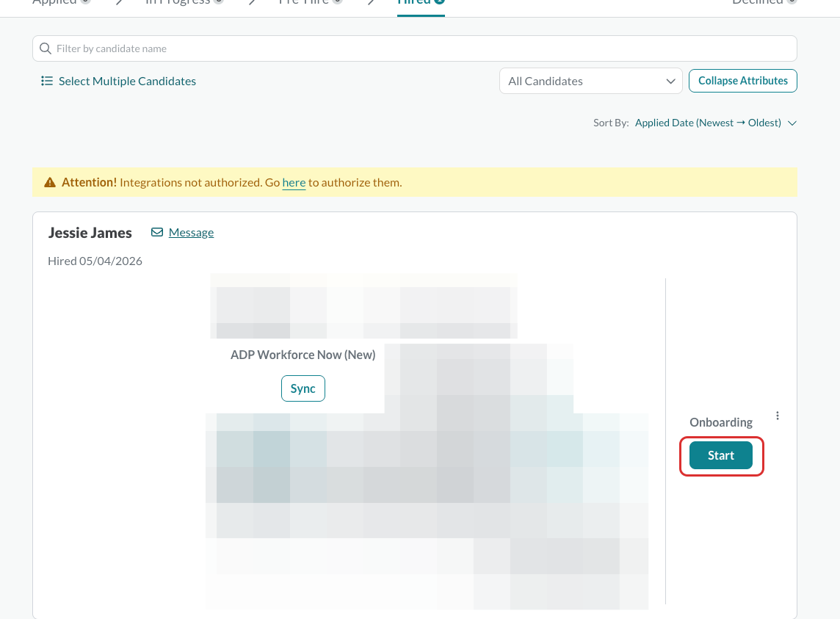
Task: Open the three-dot Onboarding options menu
Action: [778, 416]
